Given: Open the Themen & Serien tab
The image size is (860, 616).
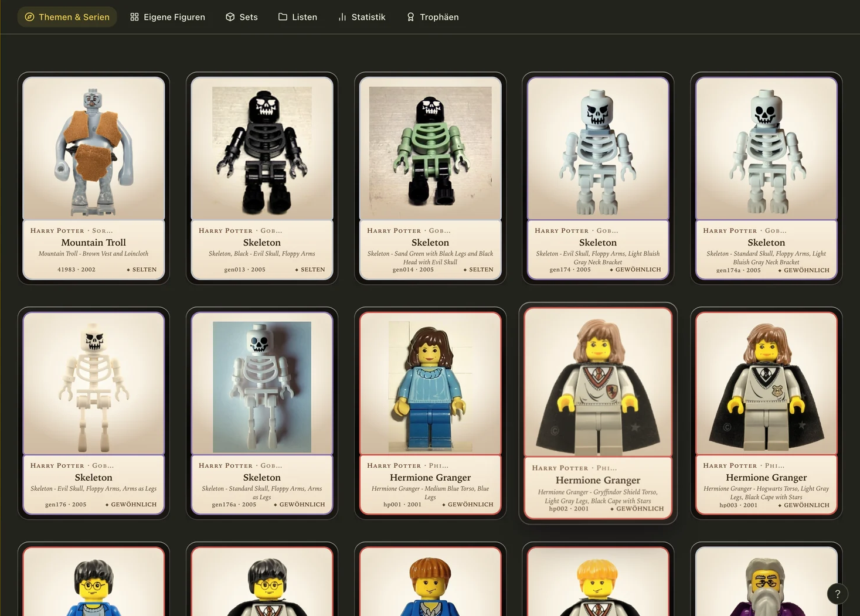Looking at the screenshot, I should tap(67, 17).
